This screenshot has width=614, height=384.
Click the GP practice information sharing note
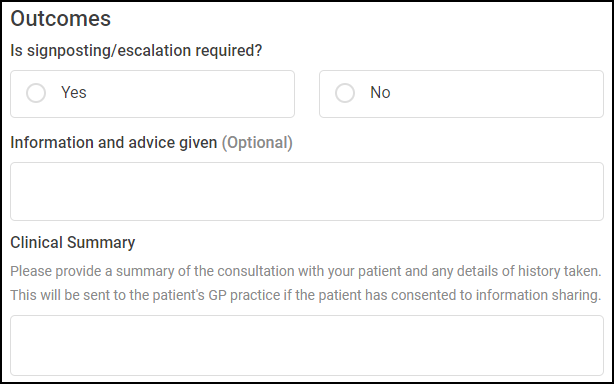[x=305, y=295]
